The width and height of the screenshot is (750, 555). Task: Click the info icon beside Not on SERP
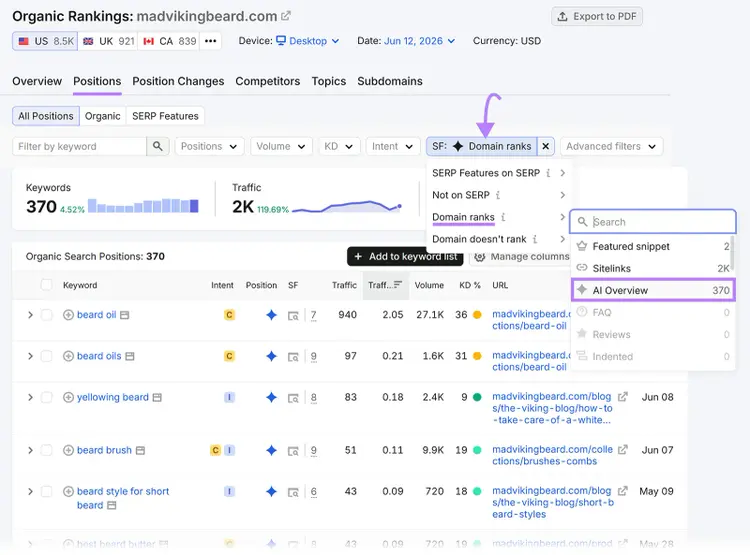pyautogui.click(x=498, y=195)
